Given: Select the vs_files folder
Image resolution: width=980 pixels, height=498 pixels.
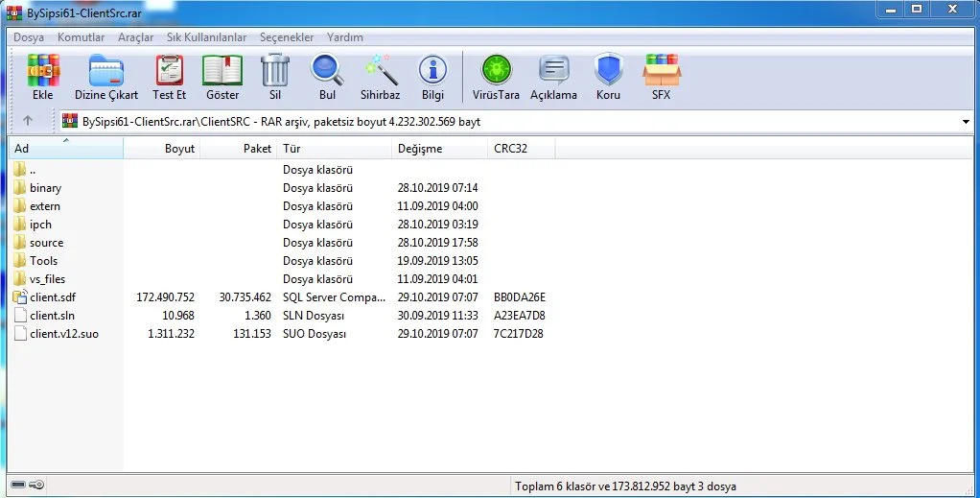Looking at the screenshot, I should click(48, 279).
